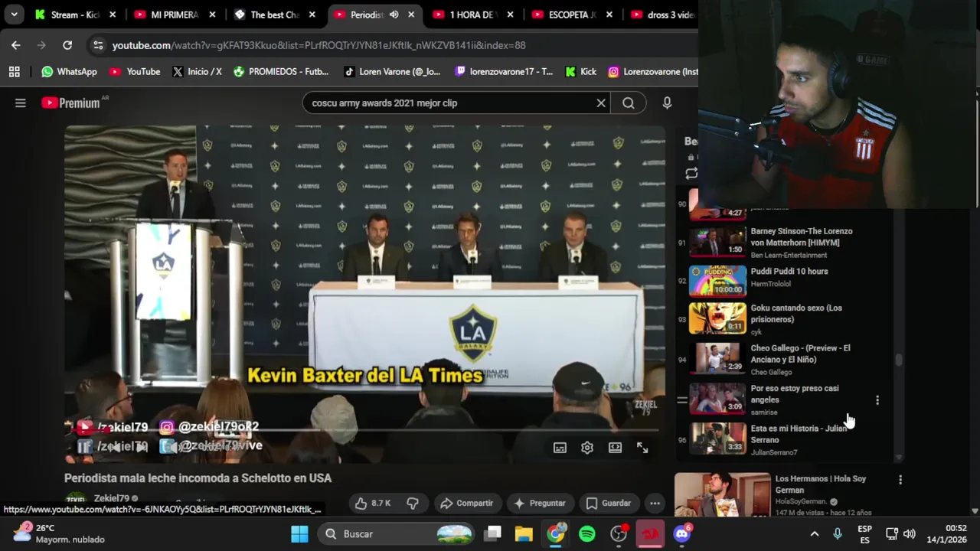Open Windows Start menu
This screenshot has width=980, height=551.
299,534
